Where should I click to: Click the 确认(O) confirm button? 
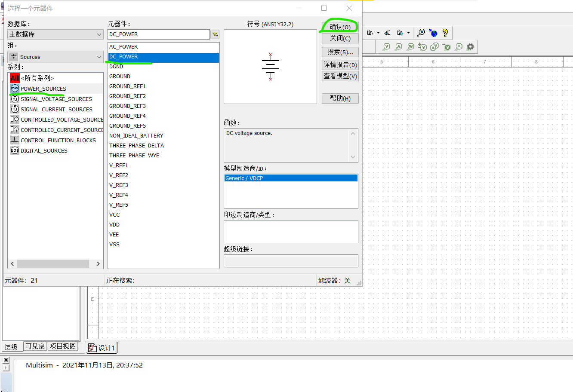click(x=339, y=26)
